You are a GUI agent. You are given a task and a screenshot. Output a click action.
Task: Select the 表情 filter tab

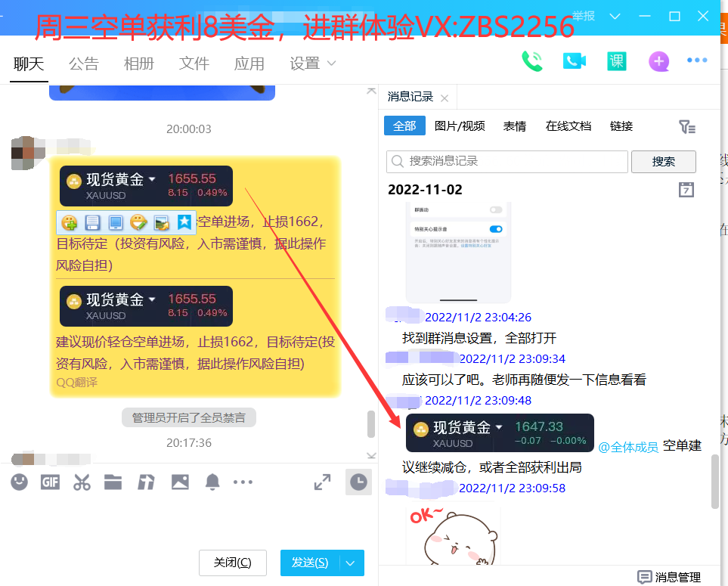click(514, 126)
